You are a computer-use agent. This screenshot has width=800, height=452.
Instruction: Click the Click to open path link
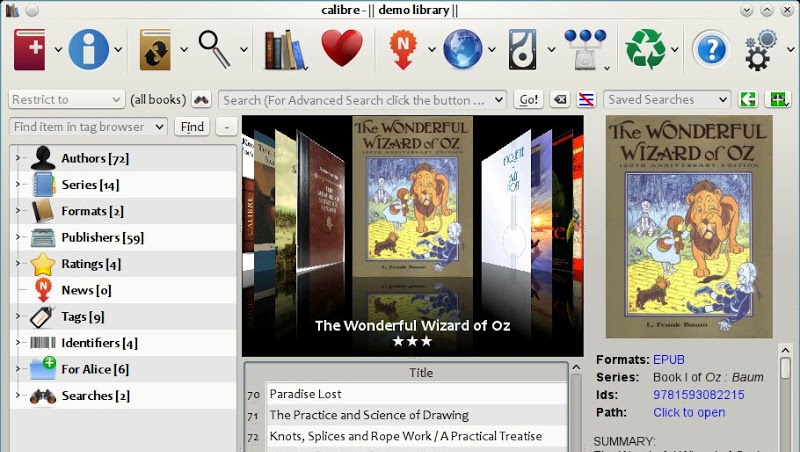click(689, 412)
